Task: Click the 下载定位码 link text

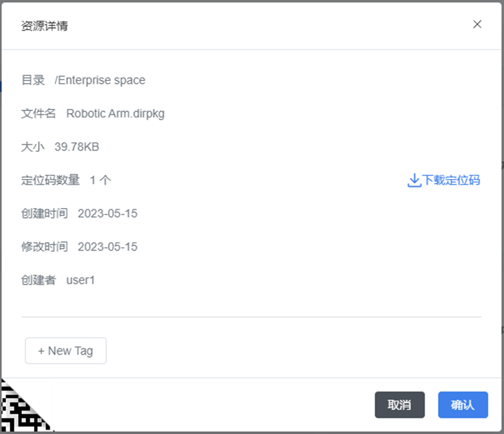Action: point(451,180)
